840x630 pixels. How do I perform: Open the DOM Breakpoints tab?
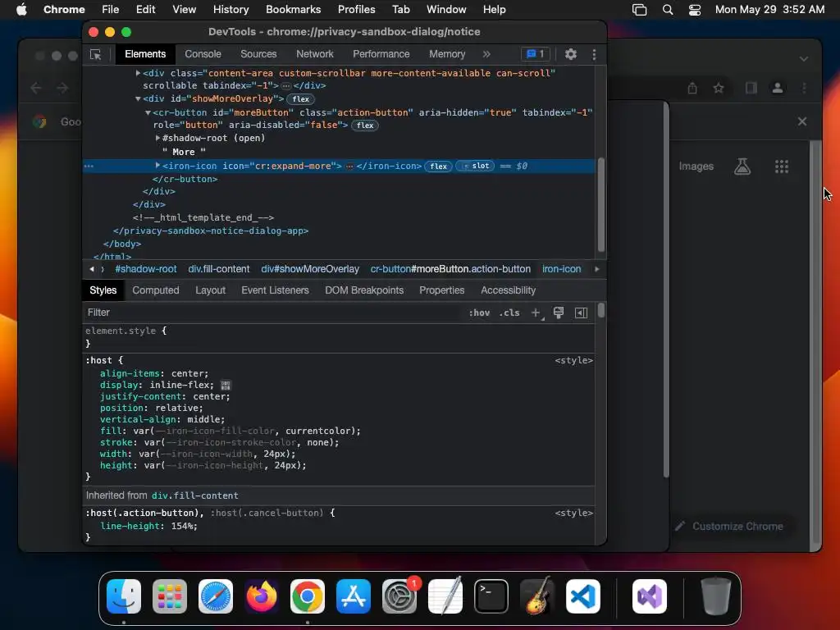point(364,290)
